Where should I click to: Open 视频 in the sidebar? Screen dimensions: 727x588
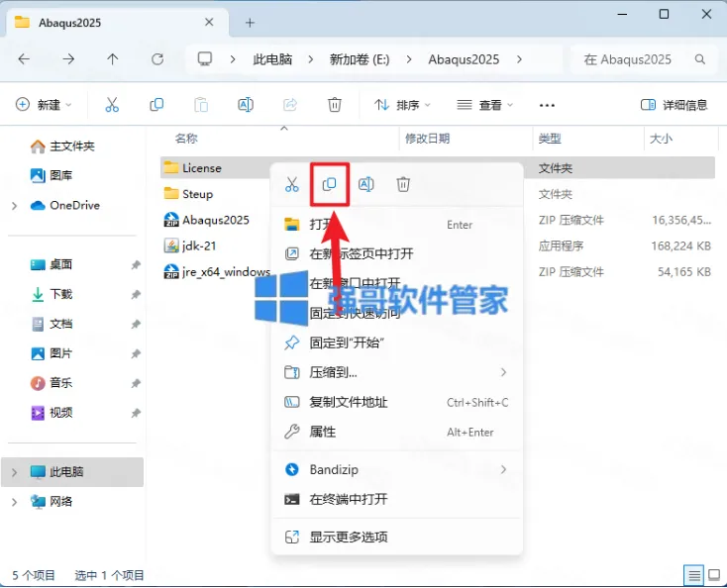[x=51, y=413]
